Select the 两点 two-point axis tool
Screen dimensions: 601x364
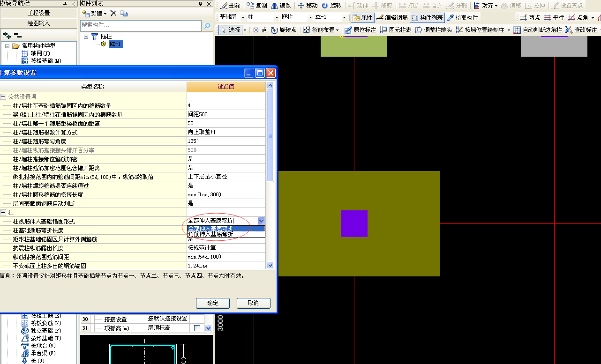point(530,18)
